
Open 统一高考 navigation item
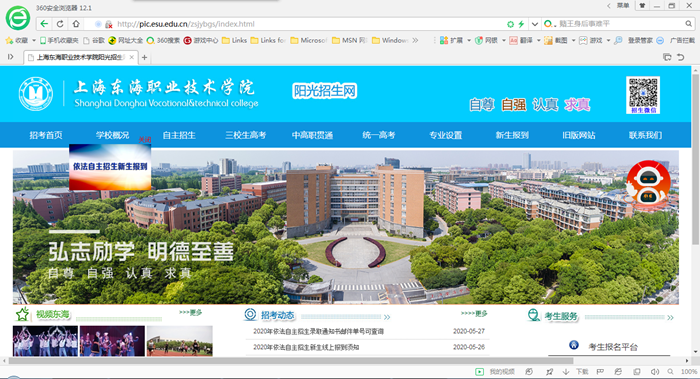click(379, 135)
